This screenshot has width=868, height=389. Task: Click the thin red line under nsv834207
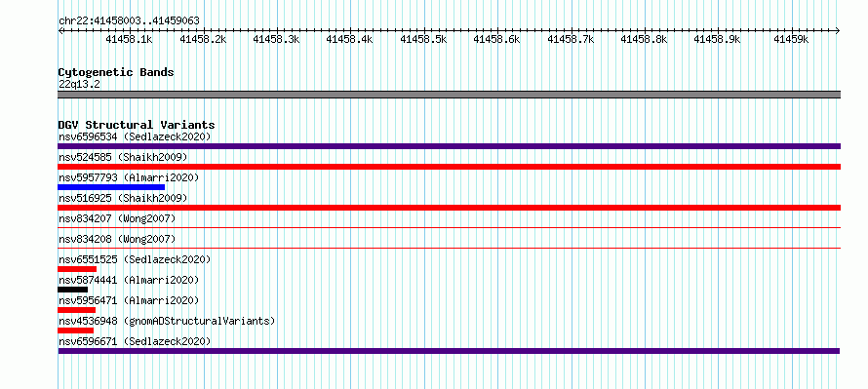(x=449, y=227)
